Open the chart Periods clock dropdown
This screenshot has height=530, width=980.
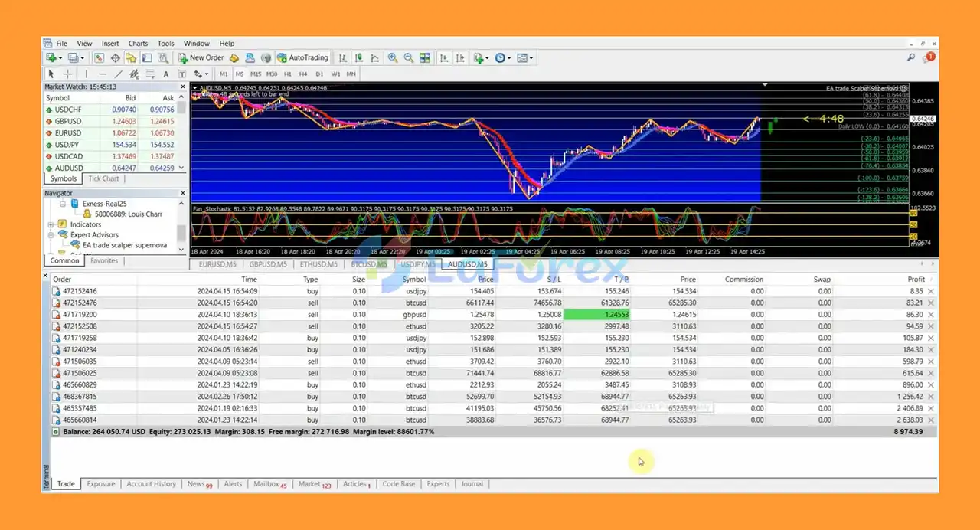[x=503, y=57]
